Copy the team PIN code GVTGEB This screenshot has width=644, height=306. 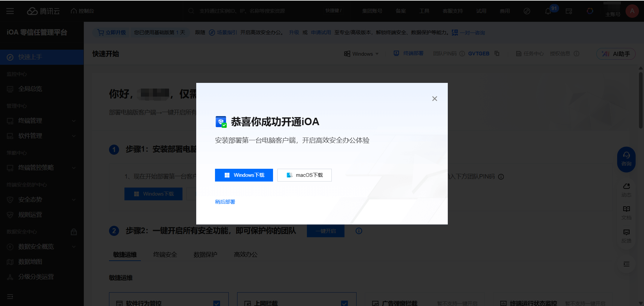[497, 54]
